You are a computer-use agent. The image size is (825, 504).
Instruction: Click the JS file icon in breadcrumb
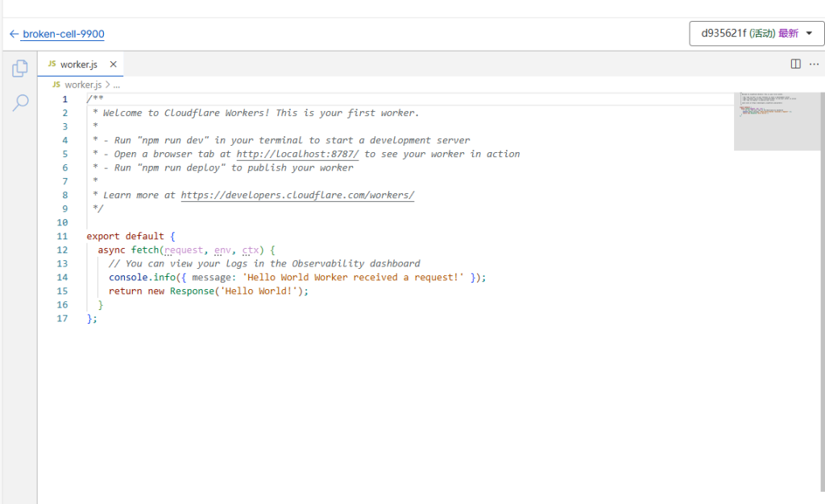click(x=56, y=85)
